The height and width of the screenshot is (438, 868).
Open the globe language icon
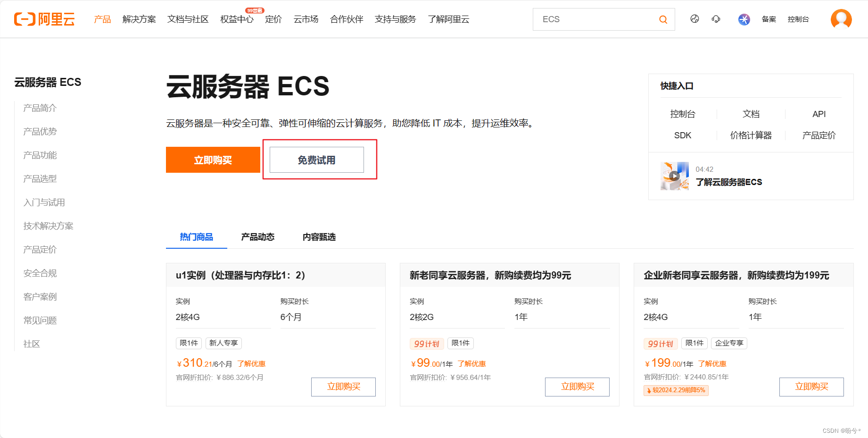click(694, 19)
